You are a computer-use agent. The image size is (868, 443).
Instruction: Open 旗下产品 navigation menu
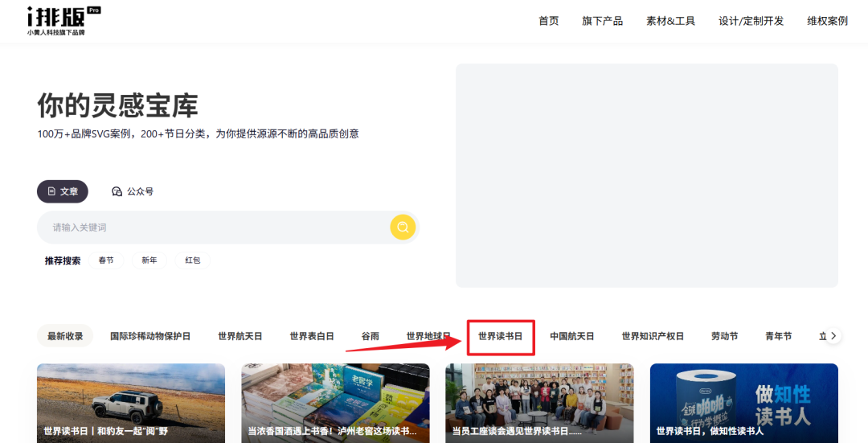[602, 21]
